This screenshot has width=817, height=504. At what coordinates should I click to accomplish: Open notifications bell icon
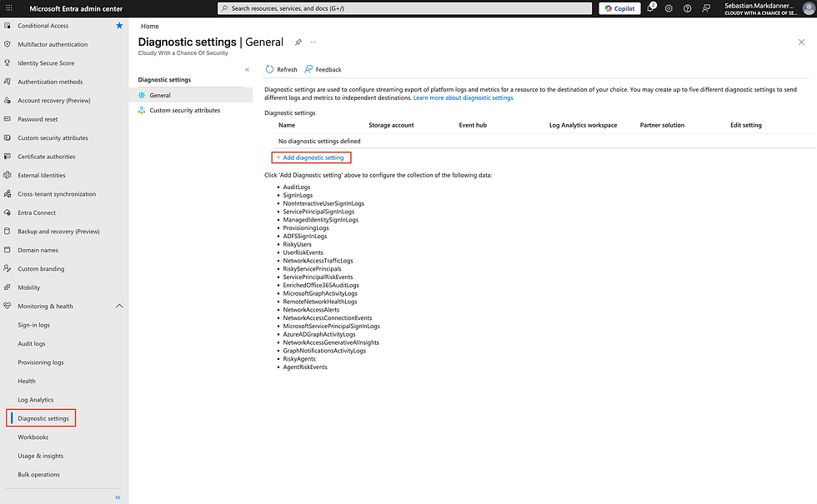650,8
